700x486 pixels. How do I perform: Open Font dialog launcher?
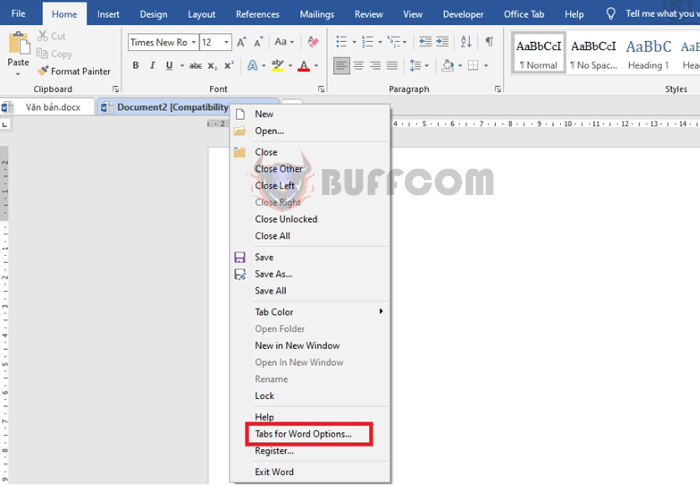(321, 89)
